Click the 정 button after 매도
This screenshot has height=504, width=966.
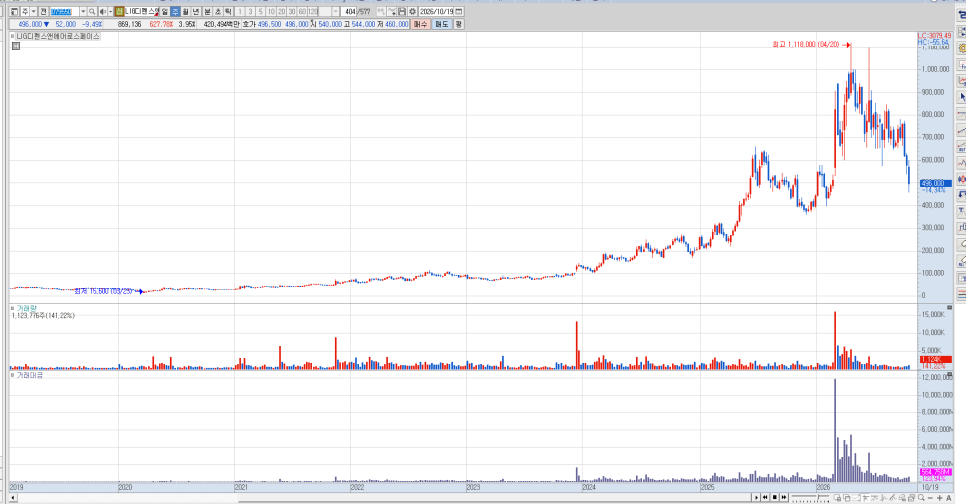tap(458, 24)
